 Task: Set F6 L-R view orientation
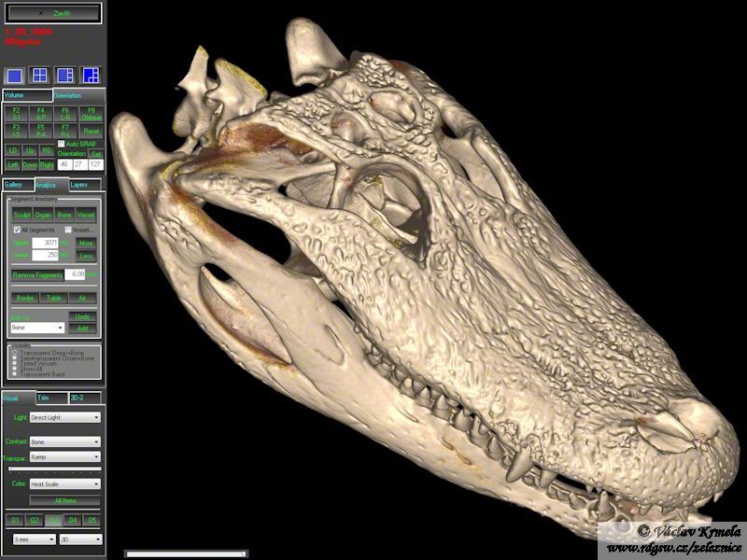(x=65, y=114)
